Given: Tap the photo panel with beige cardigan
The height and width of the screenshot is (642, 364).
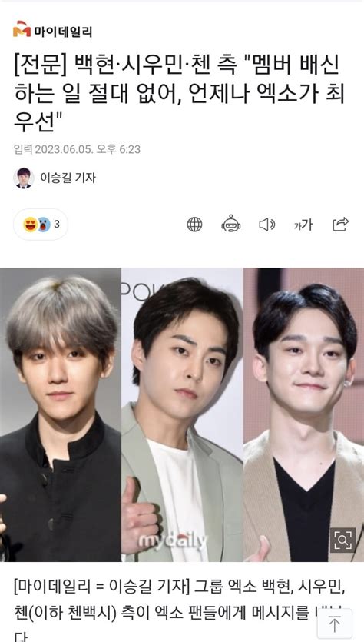Looking at the screenshot, I should (303, 414).
